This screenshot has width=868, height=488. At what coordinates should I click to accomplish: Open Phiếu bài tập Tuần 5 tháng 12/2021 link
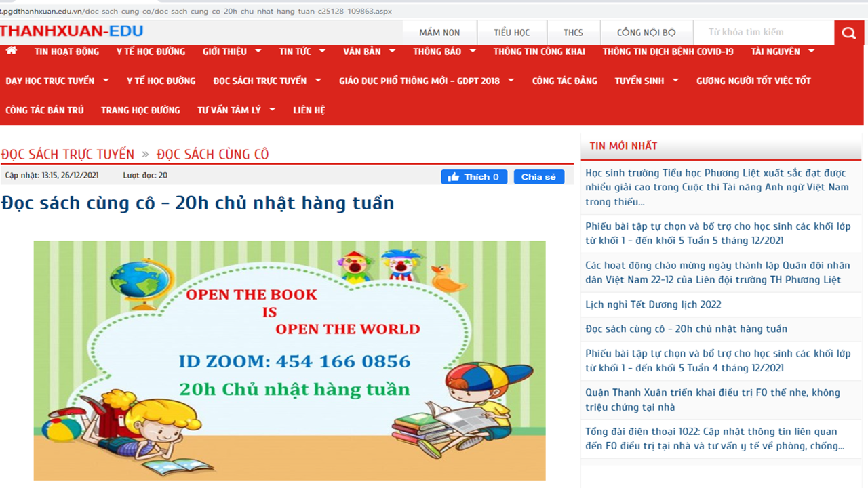718,233
